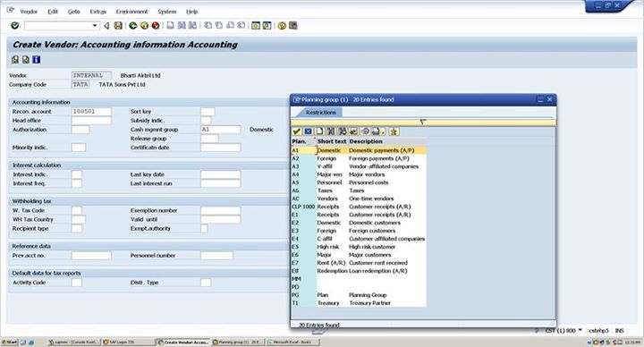The image size is (644, 347).
Task: Click the Cash mgmnt group field containing A1
Action: [221, 130]
